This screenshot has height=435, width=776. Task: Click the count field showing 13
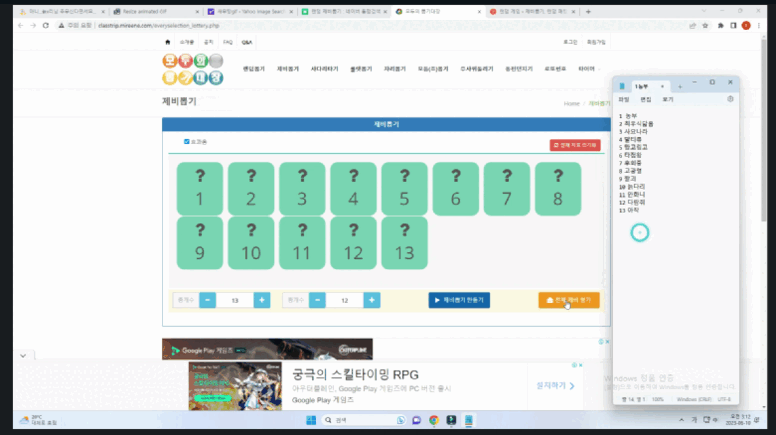click(x=235, y=300)
